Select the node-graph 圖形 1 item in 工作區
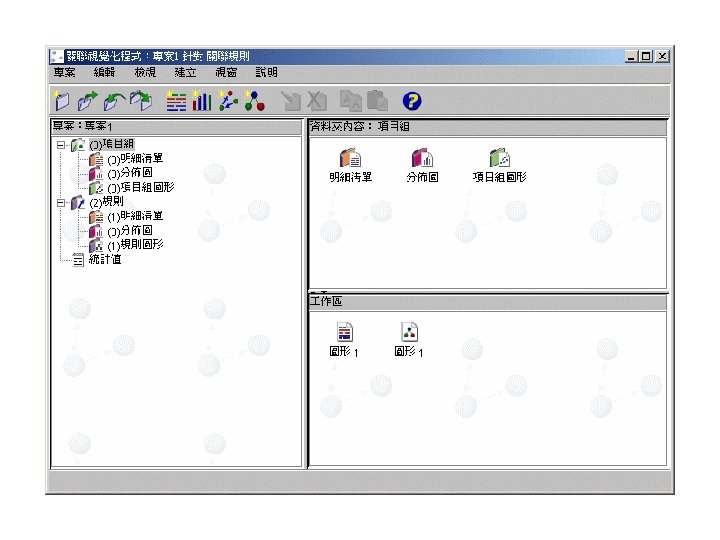This screenshot has height=540, width=720. click(x=409, y=340)
